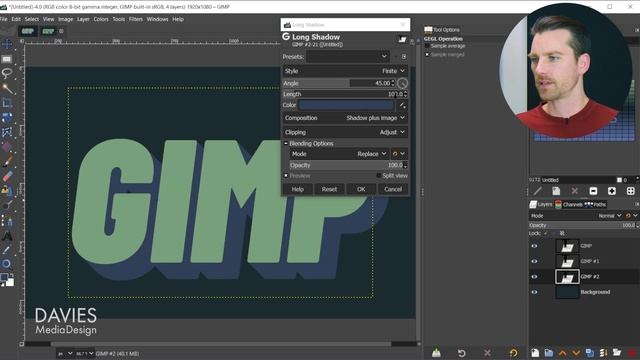Select the Color Picker eyedropper tool

tap(7, 250)
